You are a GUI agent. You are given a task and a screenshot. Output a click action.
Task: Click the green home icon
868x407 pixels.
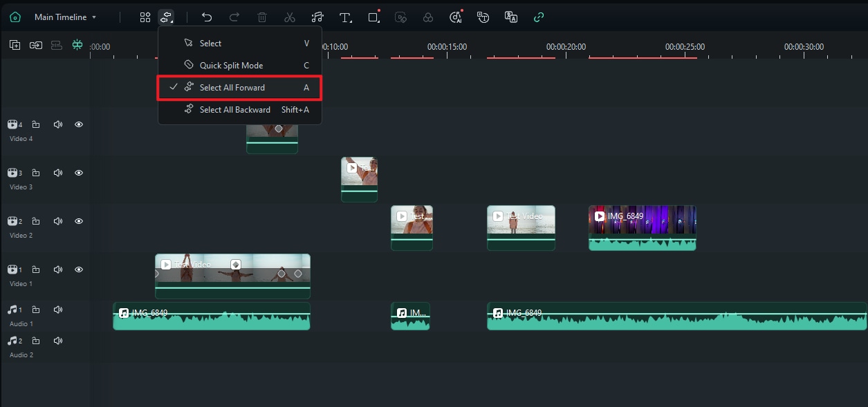15,17
